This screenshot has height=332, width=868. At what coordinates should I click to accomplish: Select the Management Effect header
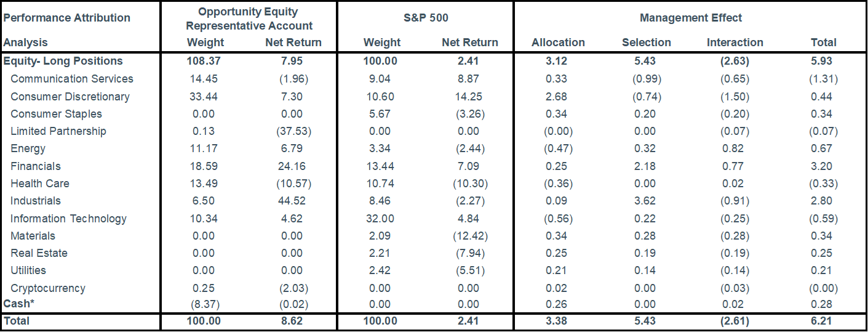click(691, 18)
